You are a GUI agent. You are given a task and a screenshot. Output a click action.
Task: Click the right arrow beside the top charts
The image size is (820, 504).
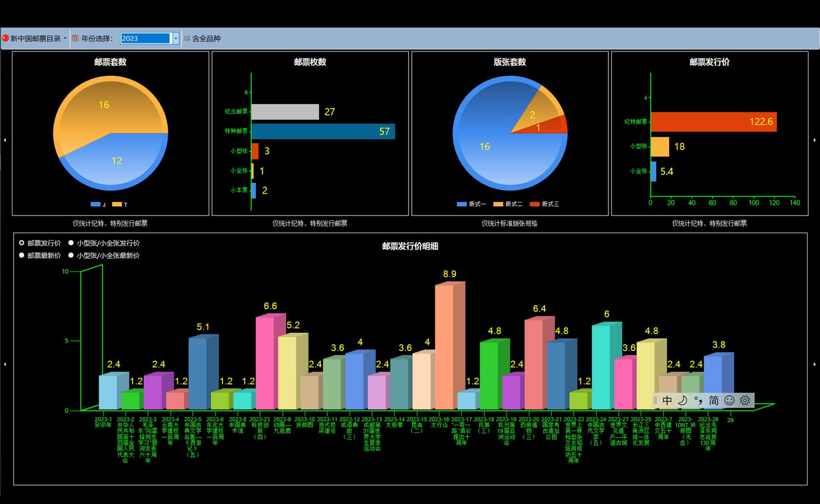pos(815,140)
